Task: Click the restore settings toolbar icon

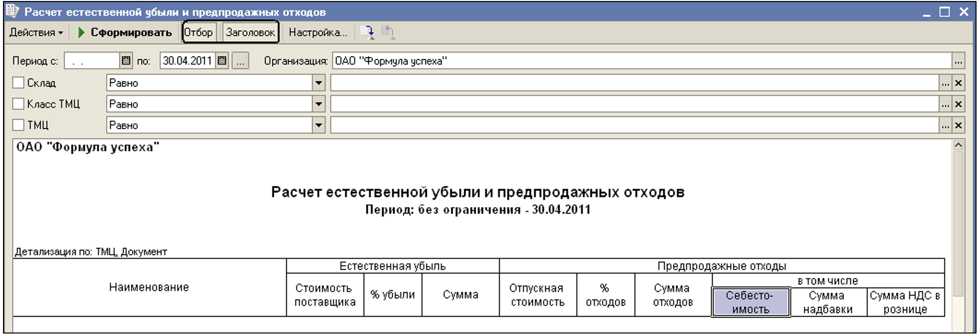Action: [x=388, y=33]
